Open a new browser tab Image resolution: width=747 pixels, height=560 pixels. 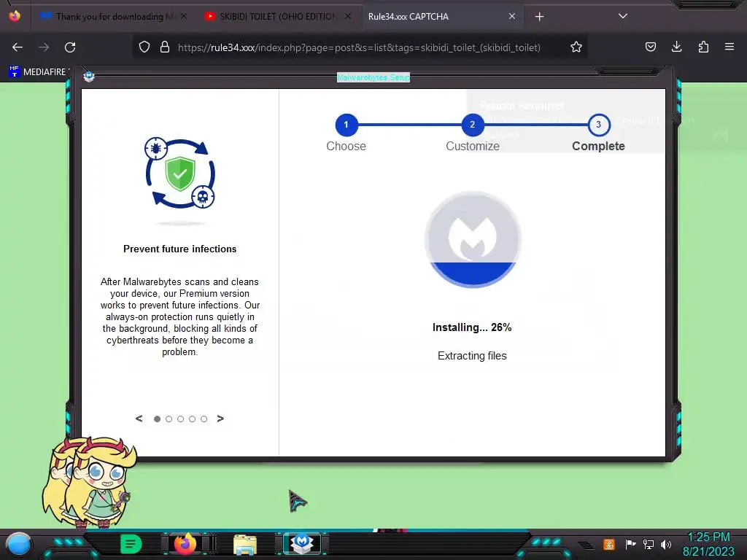(x=539, y=17)
